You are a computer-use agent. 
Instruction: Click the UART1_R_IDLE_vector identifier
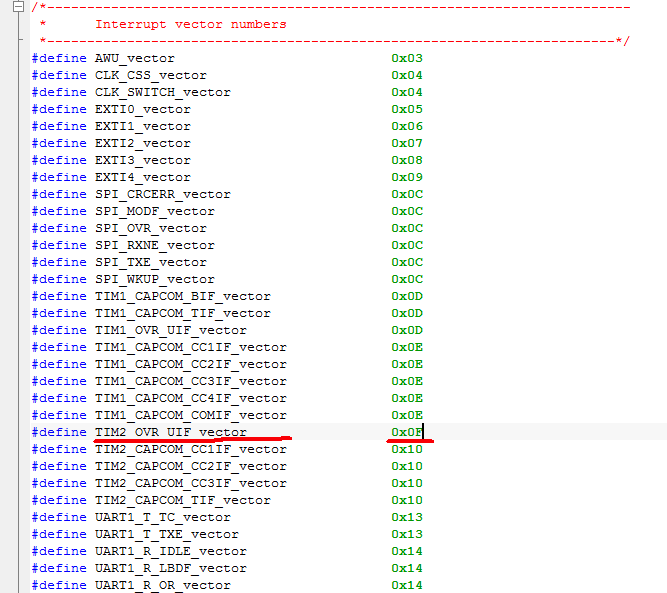click(170, 551)
